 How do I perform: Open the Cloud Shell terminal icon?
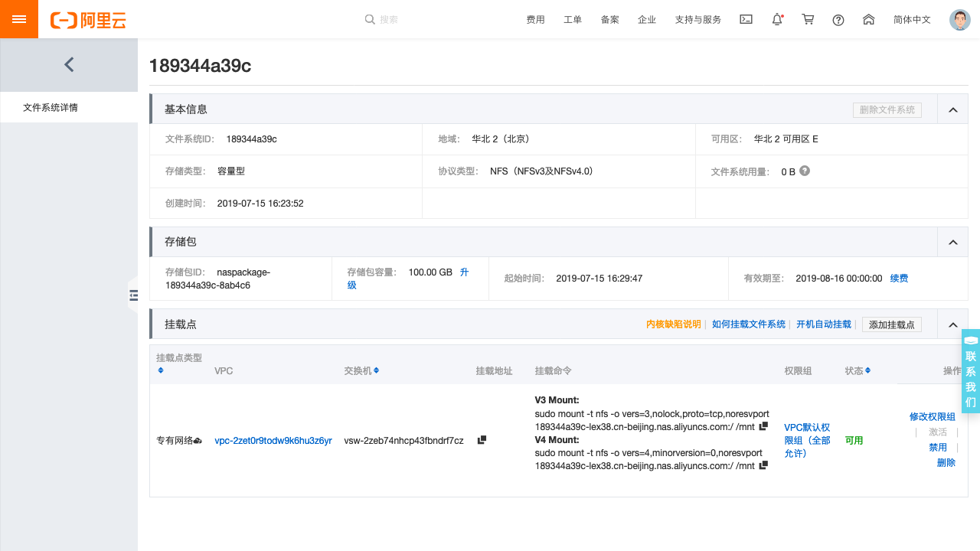[x=746, y=19]
